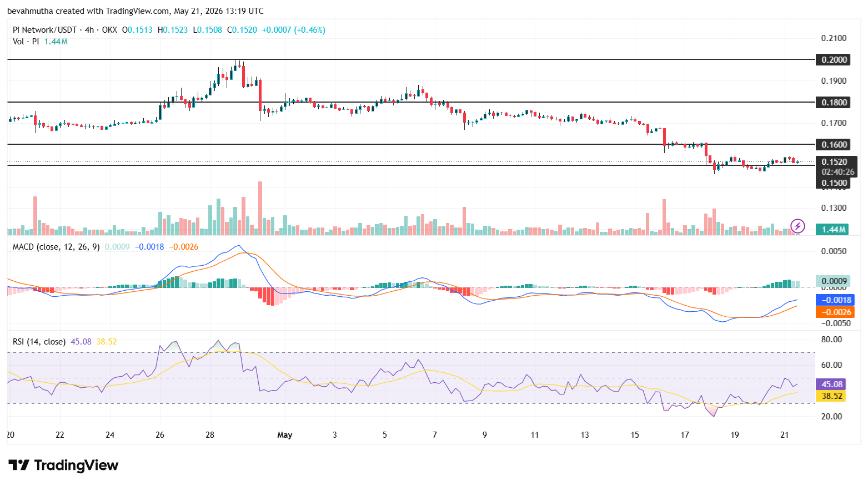Click the TradingView logo at bottom

(63, 465)
